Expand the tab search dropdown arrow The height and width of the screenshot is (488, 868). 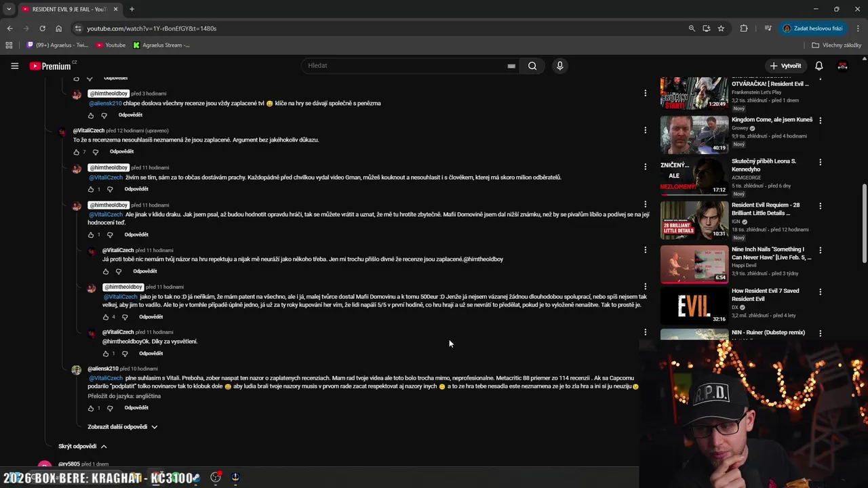tap(9, 9)
